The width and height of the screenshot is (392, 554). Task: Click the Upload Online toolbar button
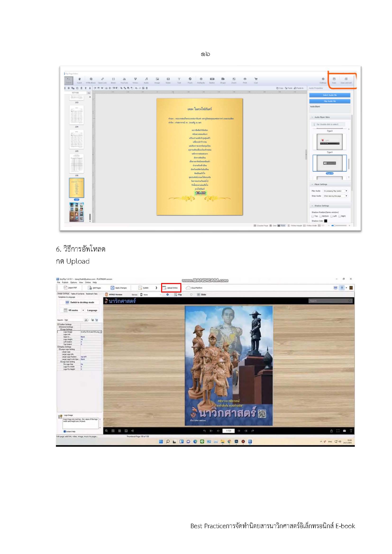pos(171,288)
